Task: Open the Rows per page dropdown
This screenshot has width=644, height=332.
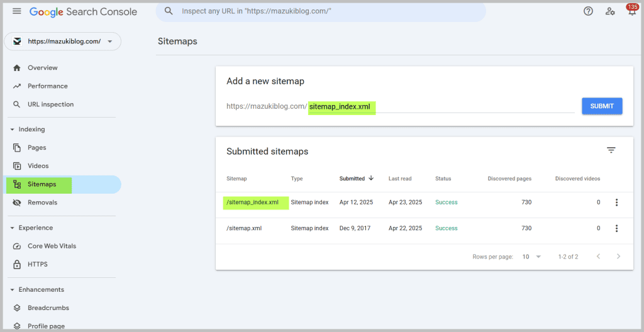Action: [x=531, y=257]
